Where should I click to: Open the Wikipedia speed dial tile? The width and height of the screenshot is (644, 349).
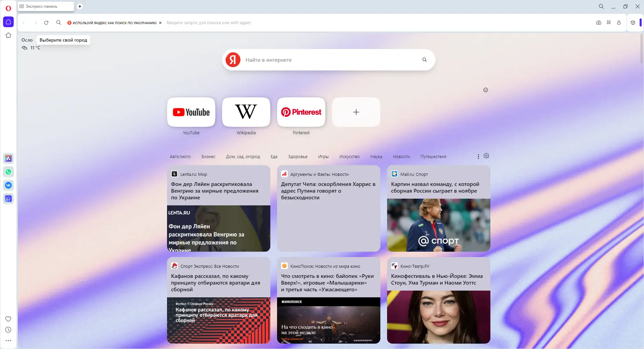246,112
